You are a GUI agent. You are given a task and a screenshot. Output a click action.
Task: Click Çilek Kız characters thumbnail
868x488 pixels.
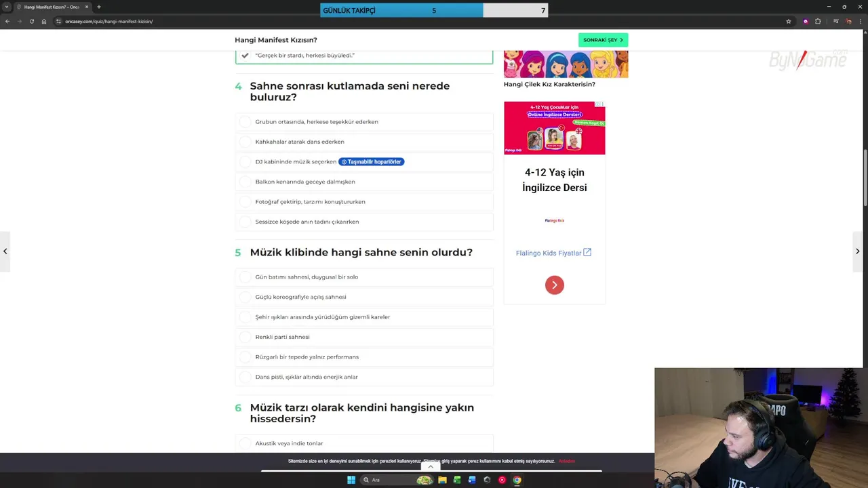tap(566, 64)
